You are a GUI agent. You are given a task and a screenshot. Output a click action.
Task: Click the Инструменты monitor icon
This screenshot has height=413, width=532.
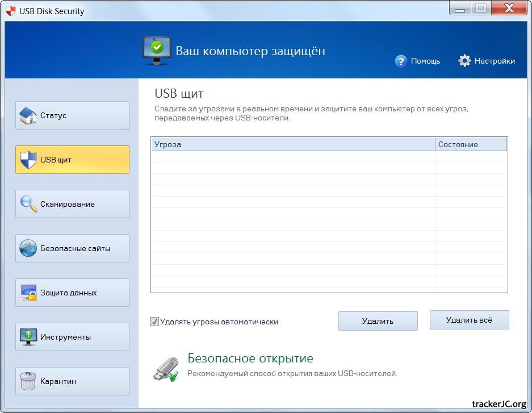[28, 337]
